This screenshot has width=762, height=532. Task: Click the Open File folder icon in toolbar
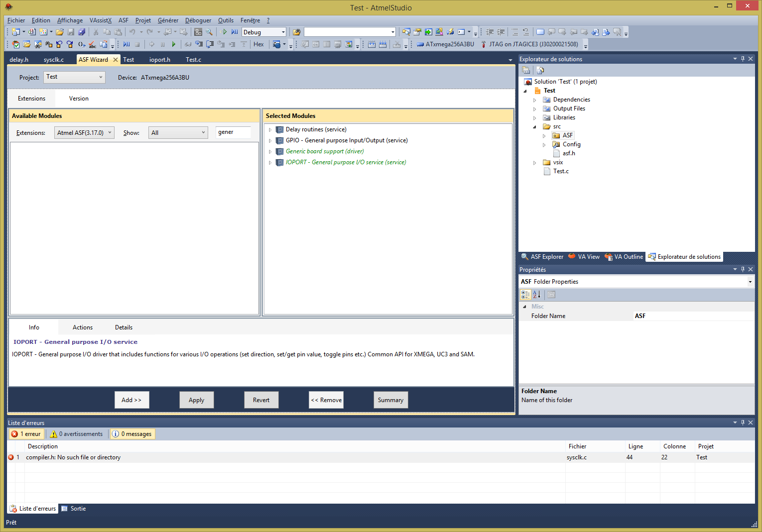(60, 32)
